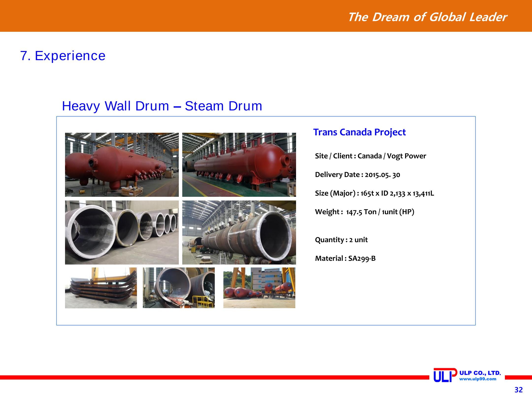Image resolution: width=532 pixels, height=399 pixels.
Task: Select the red steam drum side-view photo
Action: coord(122,165)
